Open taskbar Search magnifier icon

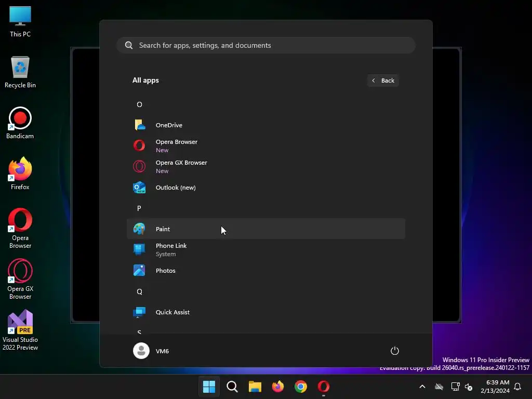(232, 387)
